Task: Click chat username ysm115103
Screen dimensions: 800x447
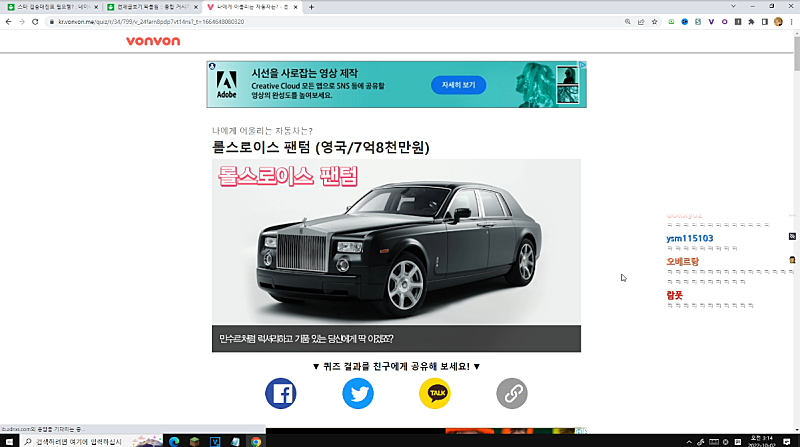Action: coord(689,238)
